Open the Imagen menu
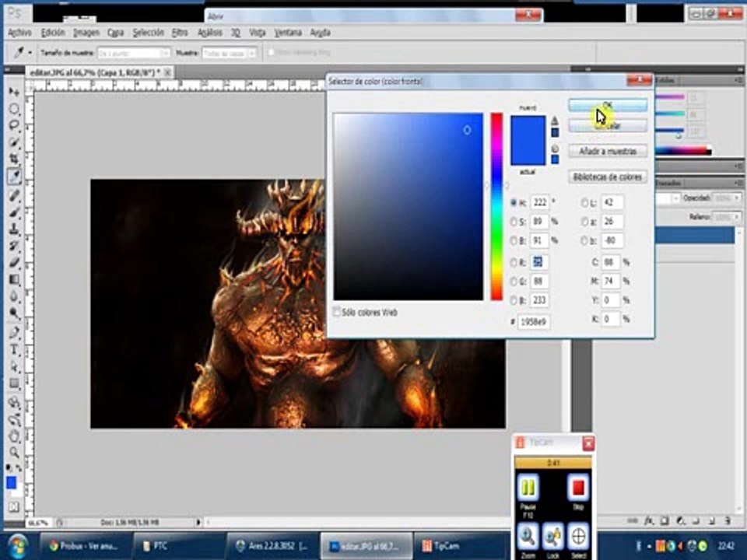This screenshot has height=560, width=747. point(86,33)
